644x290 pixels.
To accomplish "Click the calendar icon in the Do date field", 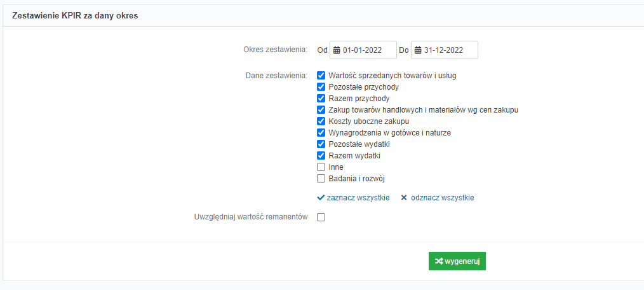I will click(418, 50).
